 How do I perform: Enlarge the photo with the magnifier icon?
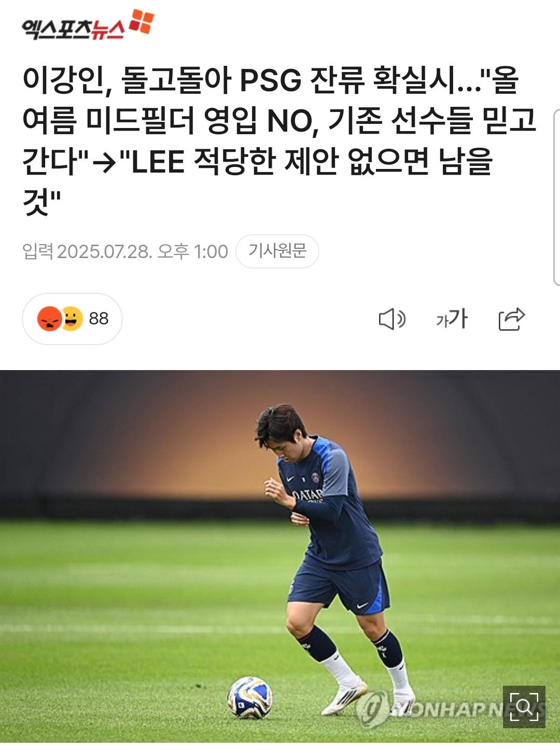pyautogui.click(x=524, y=707)
